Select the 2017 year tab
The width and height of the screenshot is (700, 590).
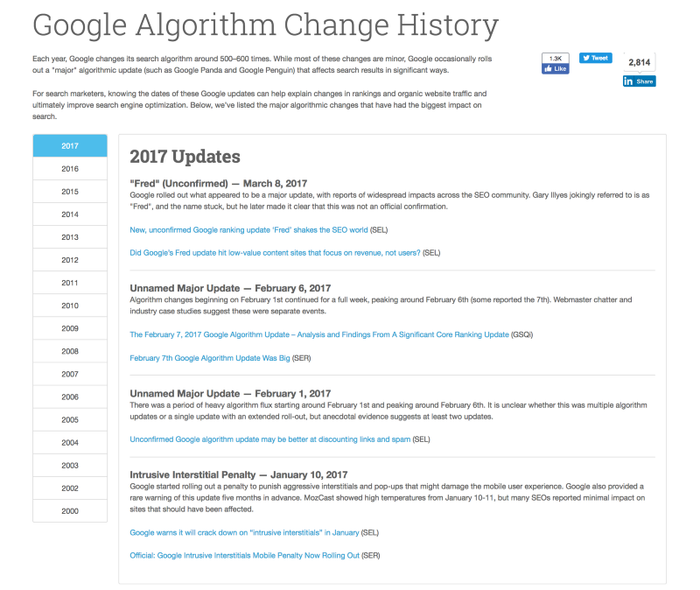70,146
